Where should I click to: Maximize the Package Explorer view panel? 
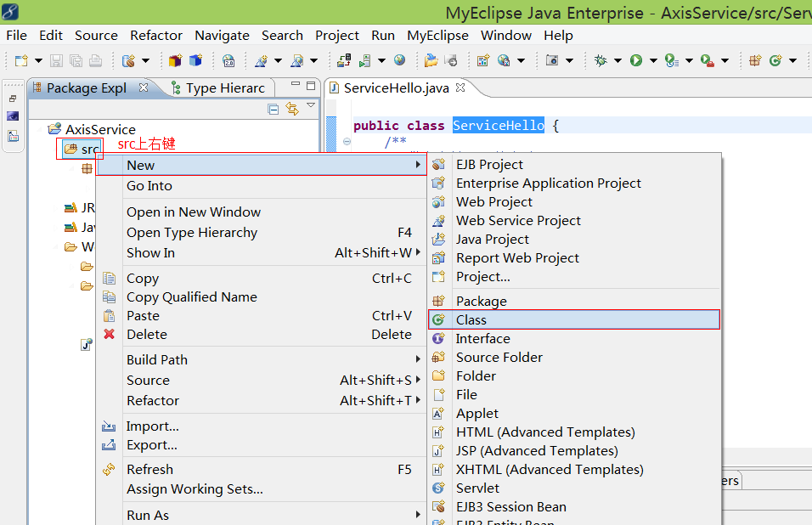pyautogui.click(x=311, y=86)
